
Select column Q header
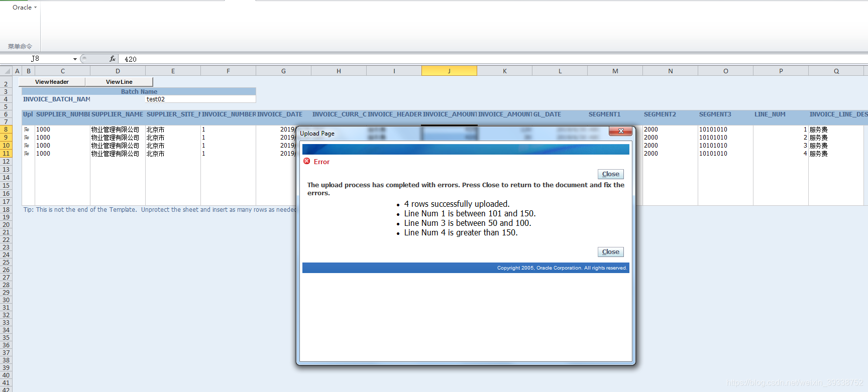tap(836, 71)
